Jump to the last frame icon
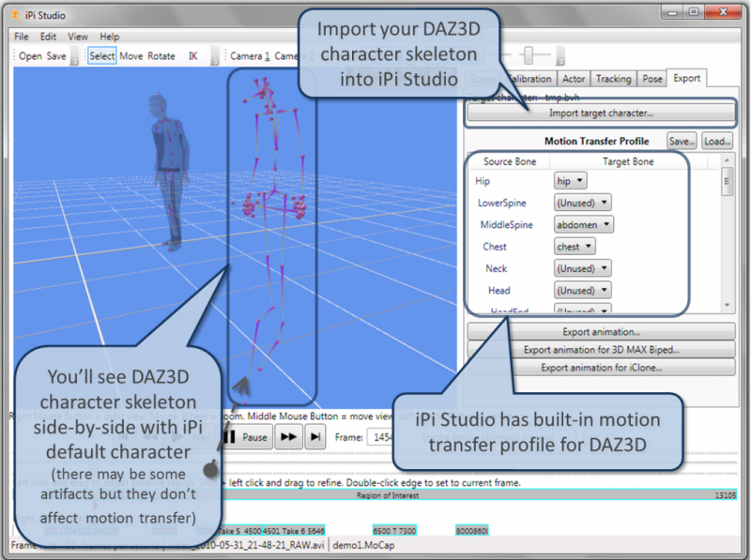The height and width of the screenshot is (560, 751). pos(315,437)
